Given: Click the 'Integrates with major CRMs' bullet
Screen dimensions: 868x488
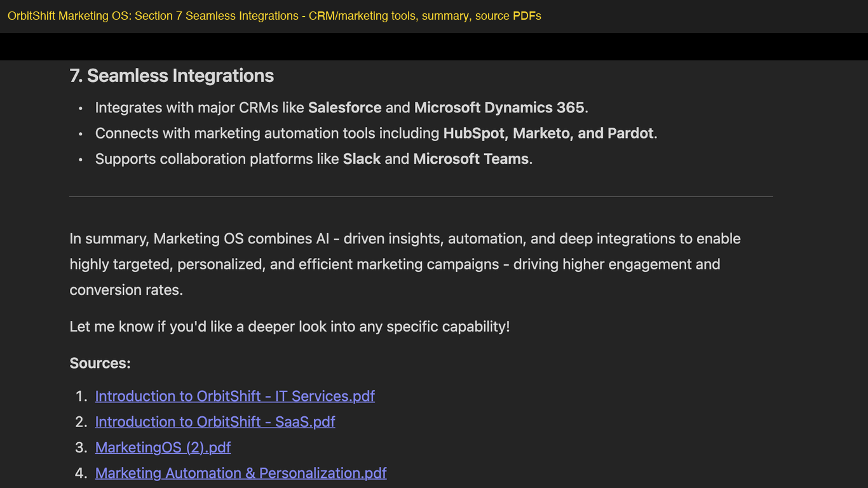Looking at the screenshot, I should pyautogui.click(x=342, y=107).
